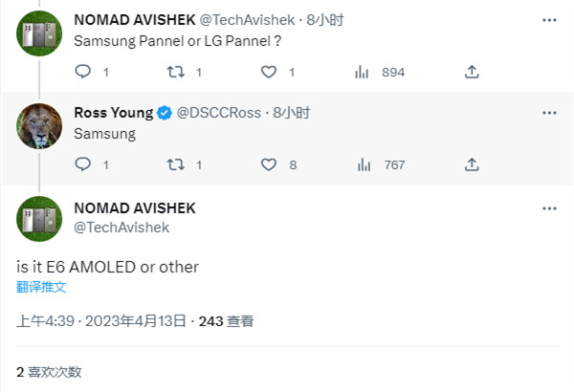View analytics showing 767 views
This screenshot has width=574, height=392.
(363, 164)
